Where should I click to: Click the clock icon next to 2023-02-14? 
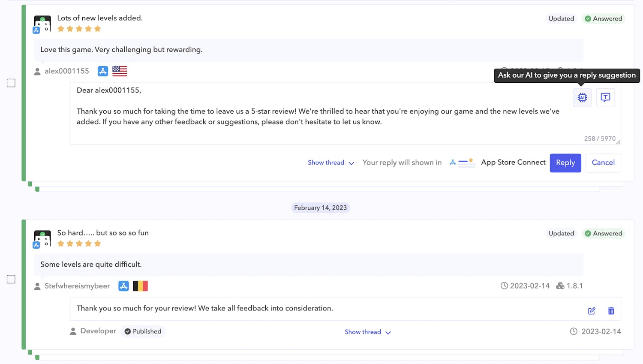(504, 286)
